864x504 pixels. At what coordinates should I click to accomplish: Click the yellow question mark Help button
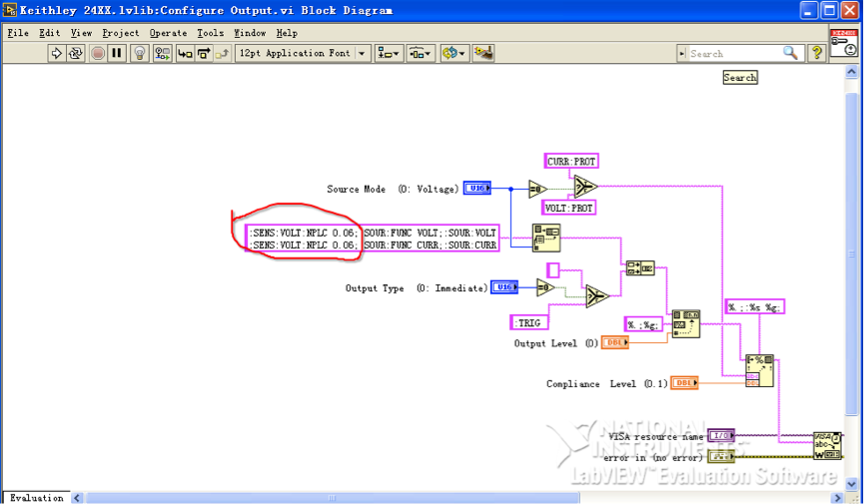pyautogui.click(x=817, y=53)
